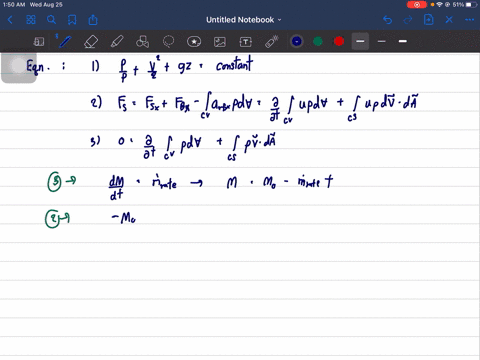The height and width of the screenshot is (360, 480).
Task: Tap the screen recording indicator
Action: (x=417, y=5)
